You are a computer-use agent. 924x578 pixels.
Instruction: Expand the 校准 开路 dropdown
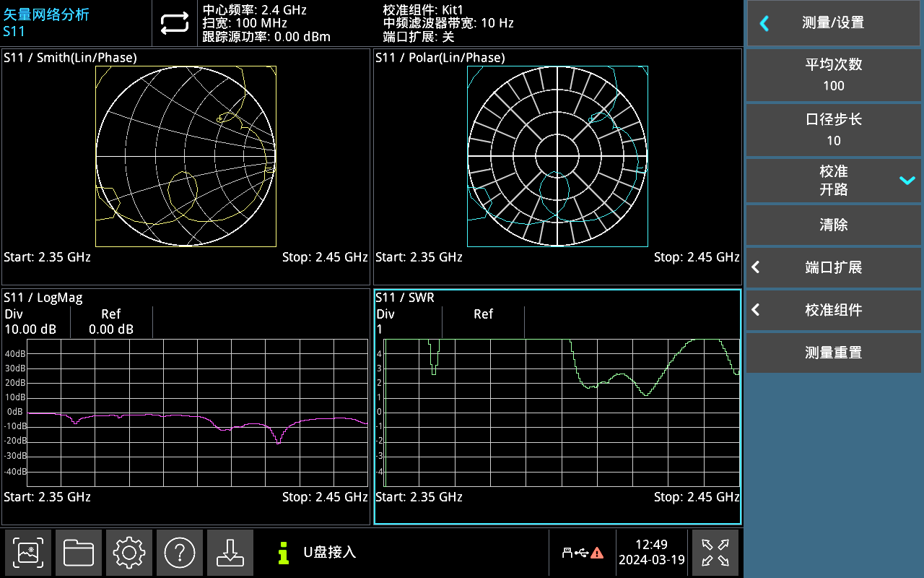click(x=834, y=181)
